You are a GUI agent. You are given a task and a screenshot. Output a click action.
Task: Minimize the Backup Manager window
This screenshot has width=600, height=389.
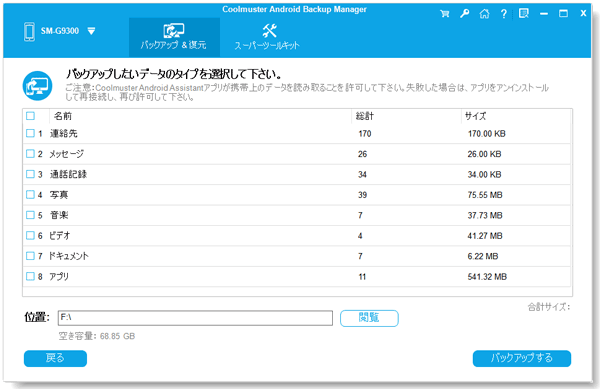[x=544, y=14]
